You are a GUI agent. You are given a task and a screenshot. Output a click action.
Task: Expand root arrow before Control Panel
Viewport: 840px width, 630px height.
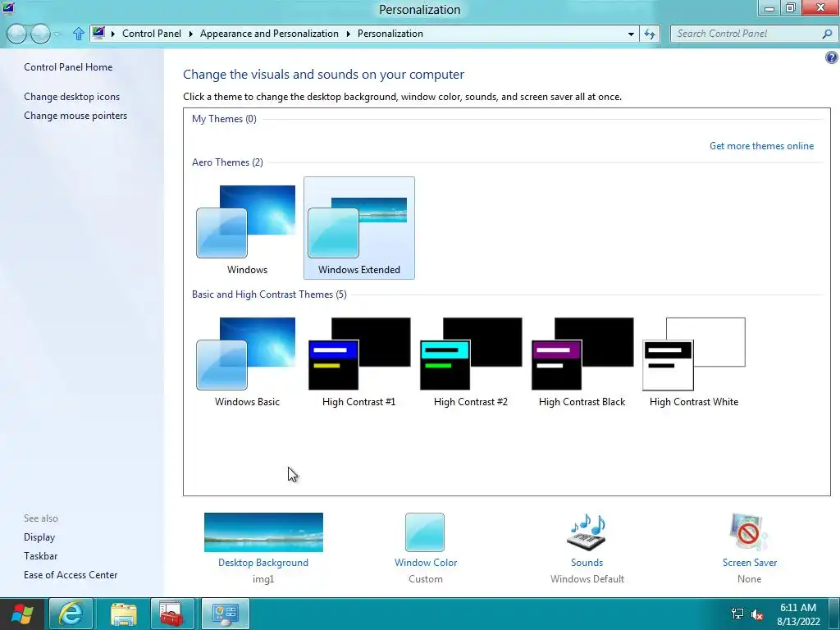click(113, 34)
